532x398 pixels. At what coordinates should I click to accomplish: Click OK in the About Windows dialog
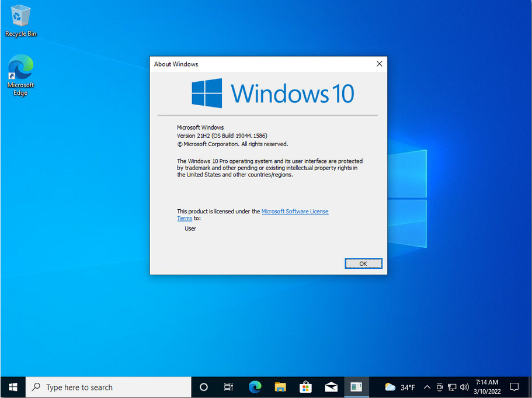pyautogui.click(x=363, y=264)
